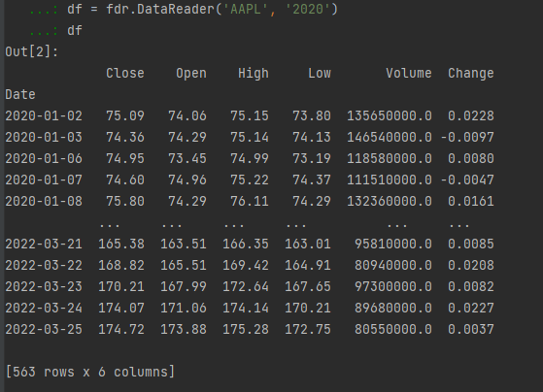
Task: Click the Open column header
Action: pyautogui.click(x=191, y=74)
